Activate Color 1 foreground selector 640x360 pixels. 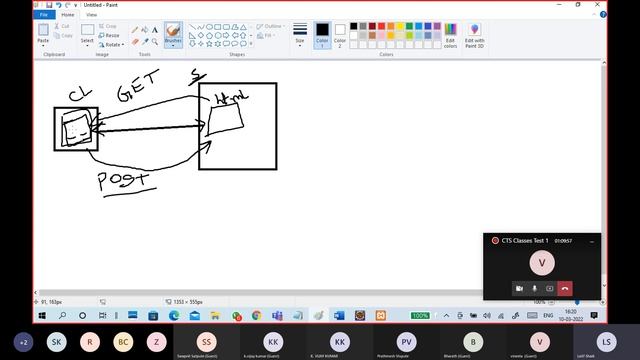click(x=322, y=36)
